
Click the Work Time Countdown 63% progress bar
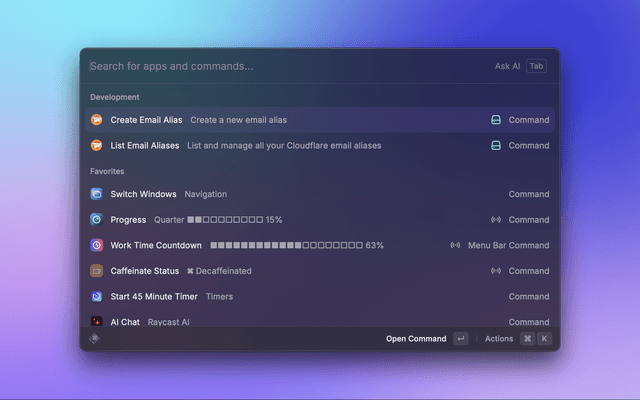point(286,245)
